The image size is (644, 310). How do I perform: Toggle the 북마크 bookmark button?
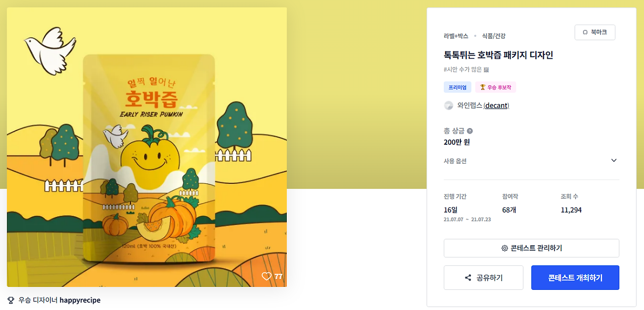[x=595, y=32]
